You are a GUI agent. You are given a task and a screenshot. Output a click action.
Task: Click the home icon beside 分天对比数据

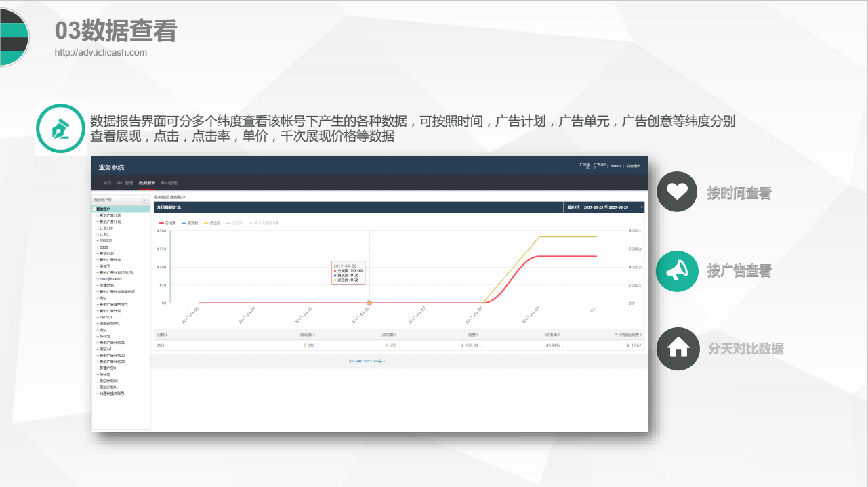[677, 349]
